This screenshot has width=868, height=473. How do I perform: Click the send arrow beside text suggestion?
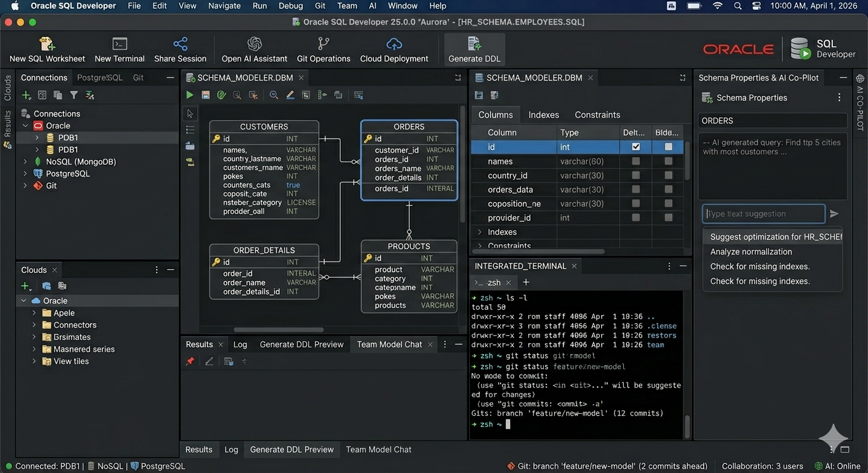834,214
